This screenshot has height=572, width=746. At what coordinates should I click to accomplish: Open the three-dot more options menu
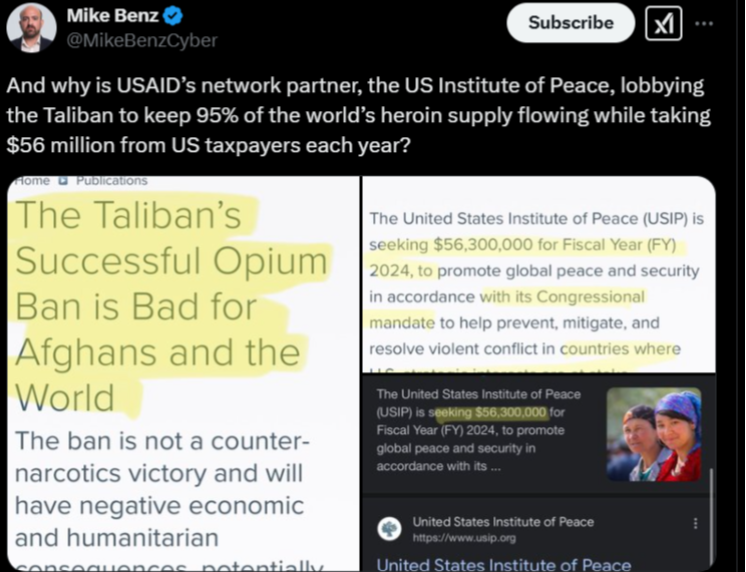[704, 23]
